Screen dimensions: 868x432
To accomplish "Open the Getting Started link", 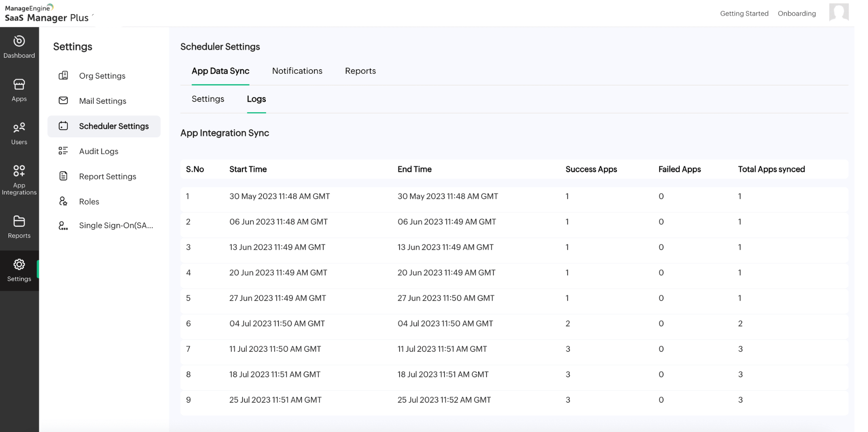I will (744, 14).
